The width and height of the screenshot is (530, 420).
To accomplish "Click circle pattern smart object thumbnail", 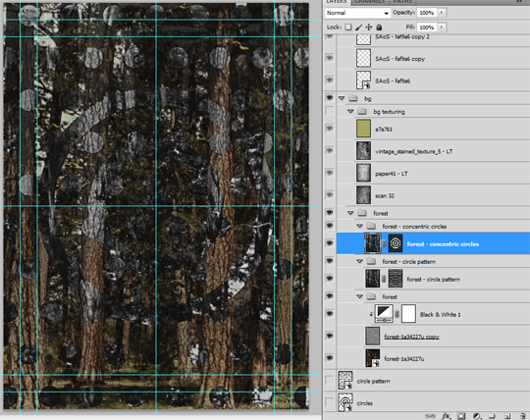I will [345, 380].
